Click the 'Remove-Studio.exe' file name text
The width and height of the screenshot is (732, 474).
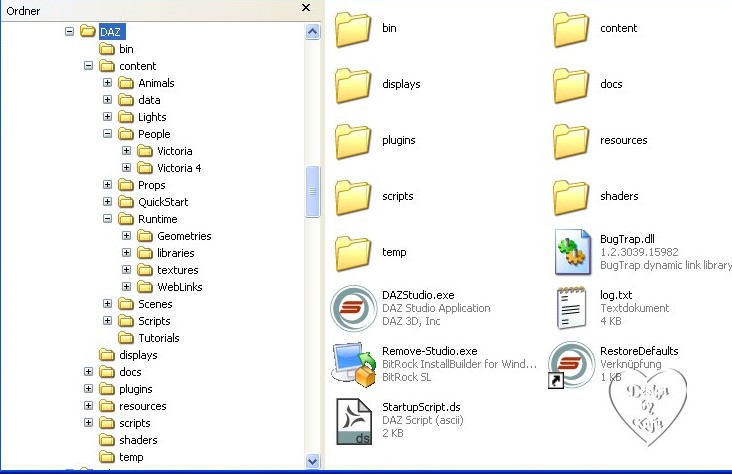429,351
